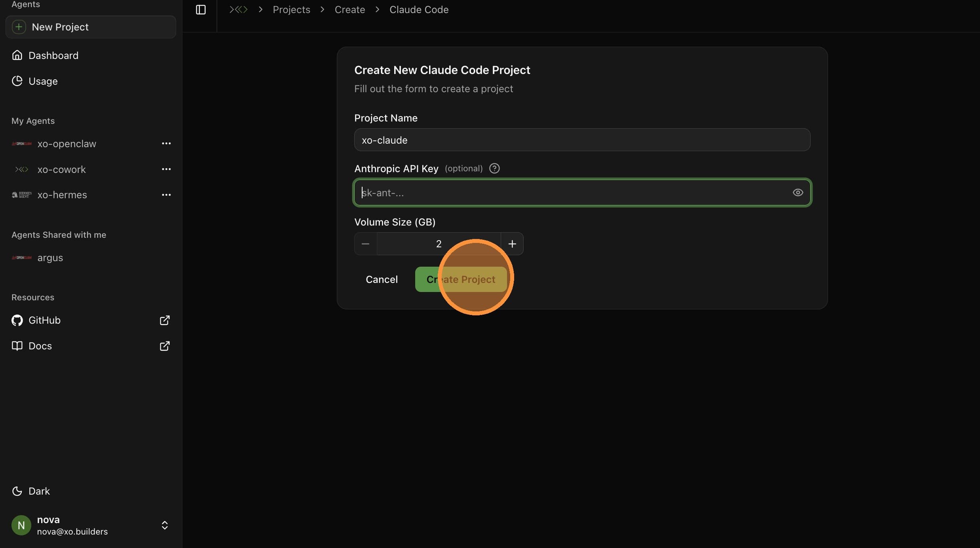Click the Dashboard home icon
The image size is (980, 548).
17,55
